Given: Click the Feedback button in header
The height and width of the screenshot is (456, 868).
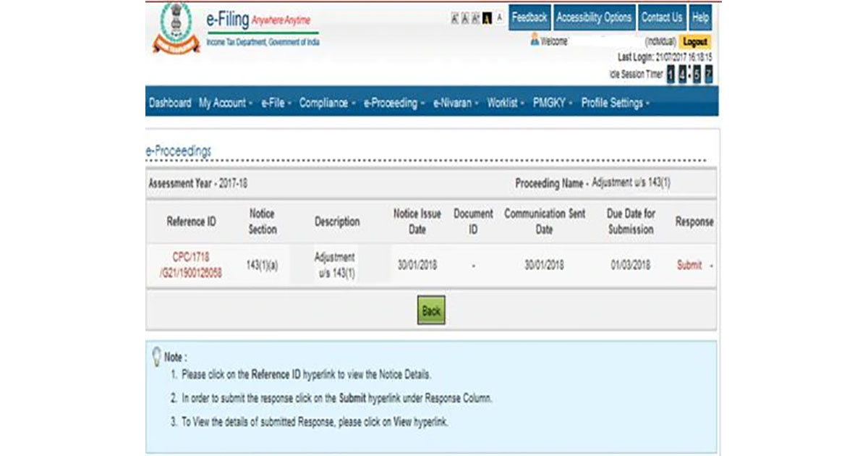Looking at the screenshot, I should point(529,17).
